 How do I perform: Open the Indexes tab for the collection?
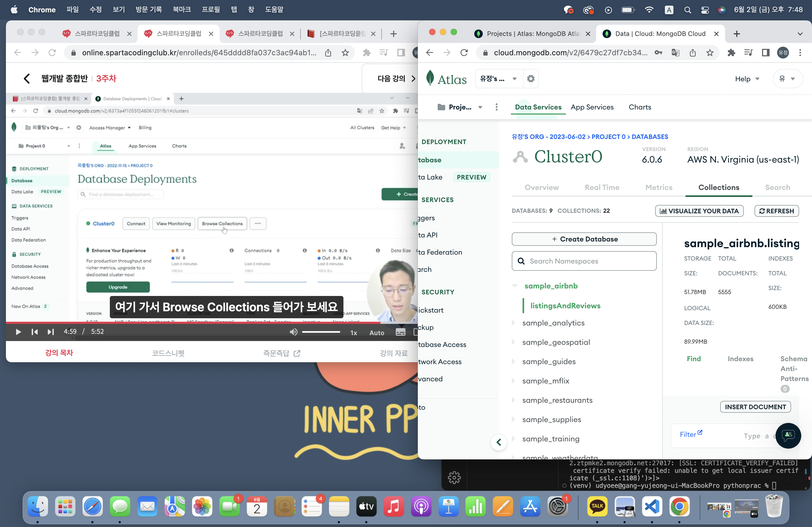pos(740,358)
